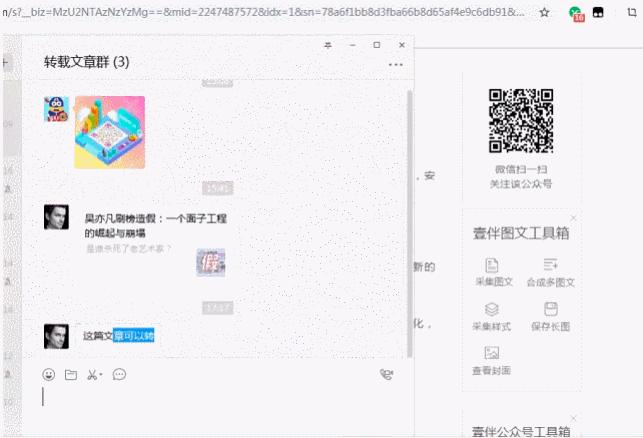Click the article card thumbnail with 假
The width and height of the screenshot is (643, 438).
tap(210, 262)
